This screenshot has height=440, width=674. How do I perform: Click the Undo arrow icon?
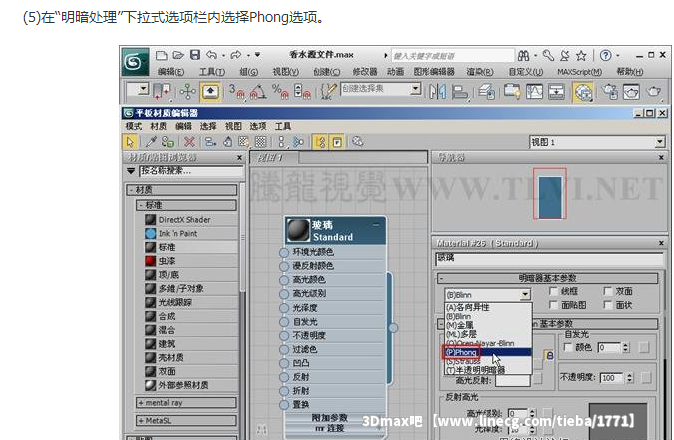click(211, 55)
